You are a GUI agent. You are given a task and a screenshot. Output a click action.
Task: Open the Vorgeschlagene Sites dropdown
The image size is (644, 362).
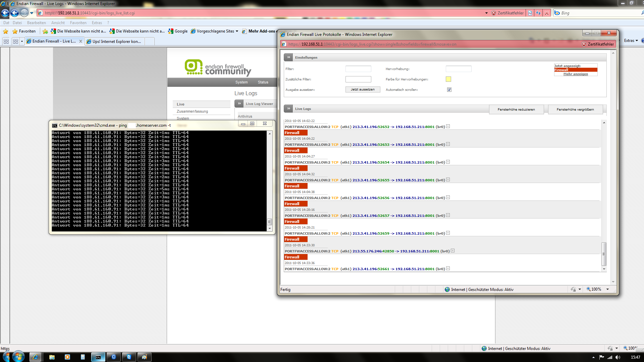tap(237, 31)
